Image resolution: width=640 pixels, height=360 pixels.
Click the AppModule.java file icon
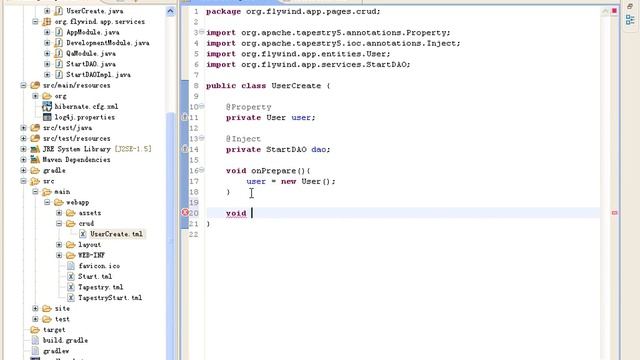click(59, 32)
